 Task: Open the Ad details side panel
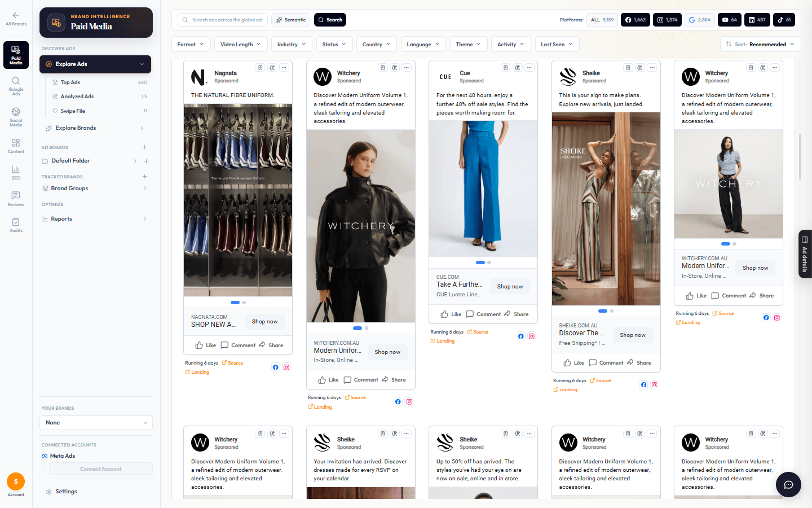pyautogui.click(x=805, y=254)
